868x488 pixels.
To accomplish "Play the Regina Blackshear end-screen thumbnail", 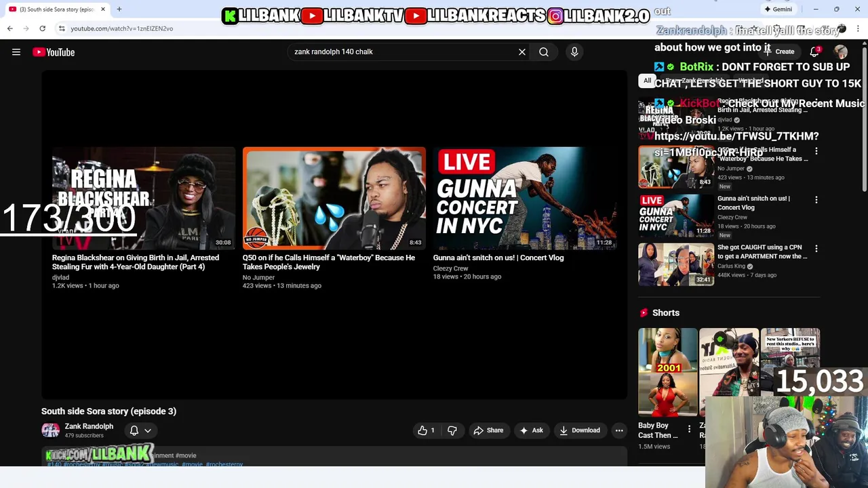I will [x=144, y=199].
